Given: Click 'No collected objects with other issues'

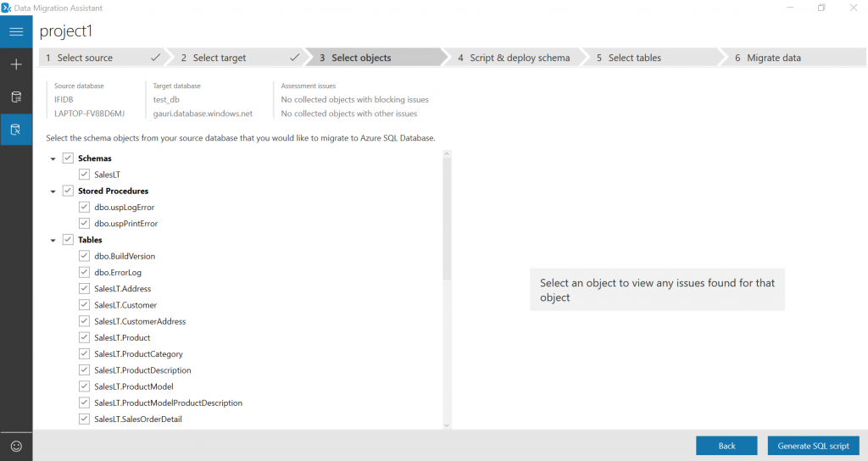Looking at the screenshot, I should 349,114.
